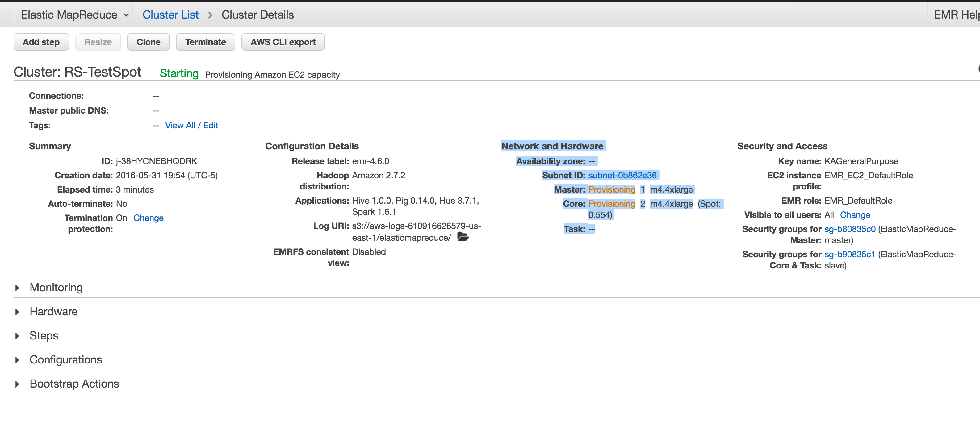The height and width of the screenshot is (432, 980).
Task: Click the key name KAGeneralPurpose
Action: pyautogui.click(x=861, y=161)
